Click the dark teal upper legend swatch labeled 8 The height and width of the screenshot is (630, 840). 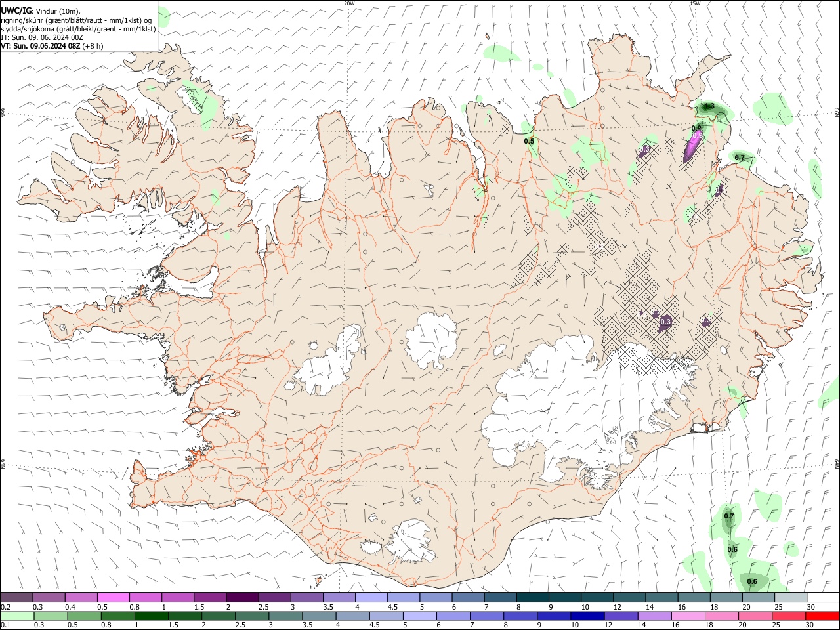coord(532,597)
